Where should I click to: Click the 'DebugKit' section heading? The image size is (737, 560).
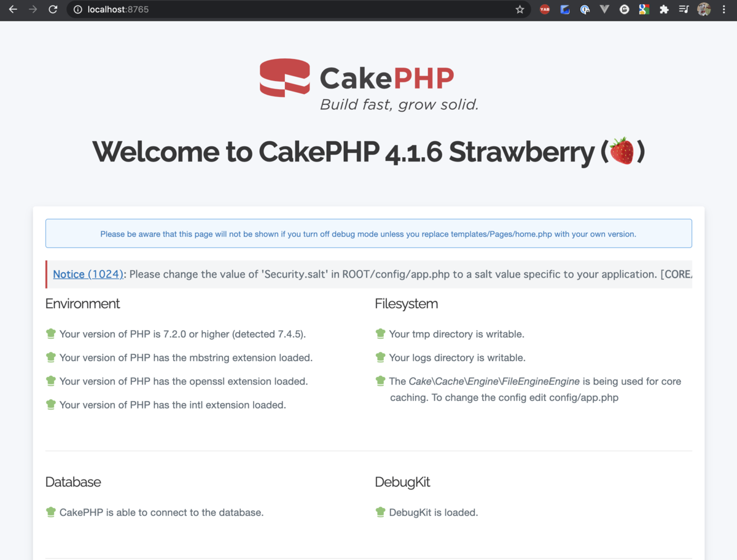pyautogui.click(x=402, y=482)
